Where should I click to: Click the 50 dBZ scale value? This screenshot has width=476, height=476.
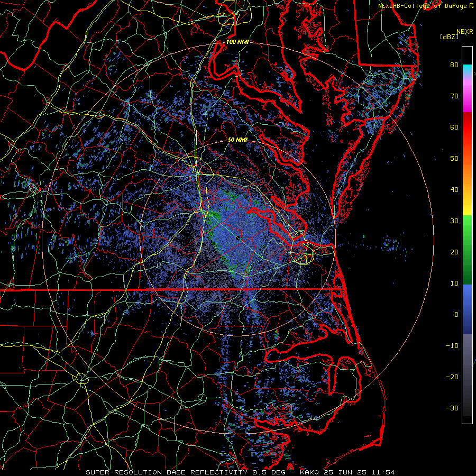click(x=454, y=159)
